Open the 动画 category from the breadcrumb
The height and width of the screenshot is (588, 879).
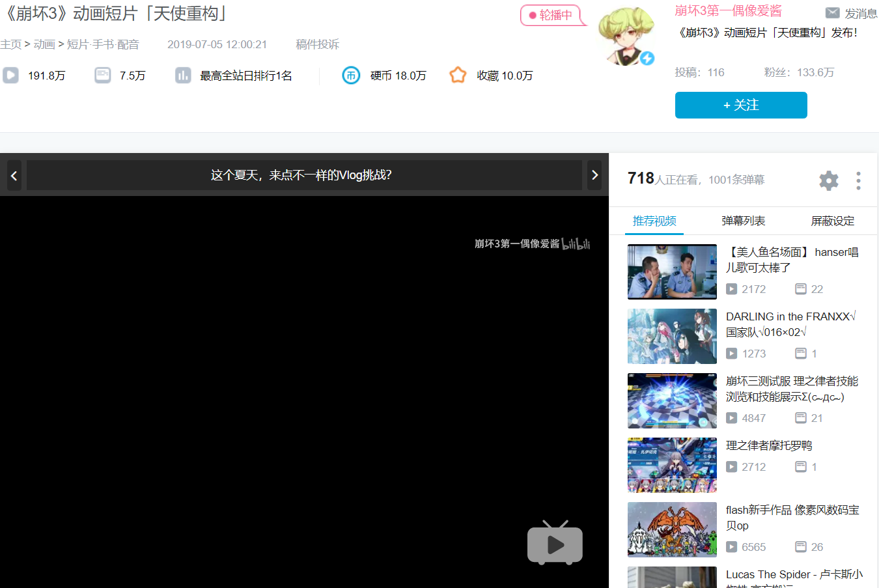44,44
